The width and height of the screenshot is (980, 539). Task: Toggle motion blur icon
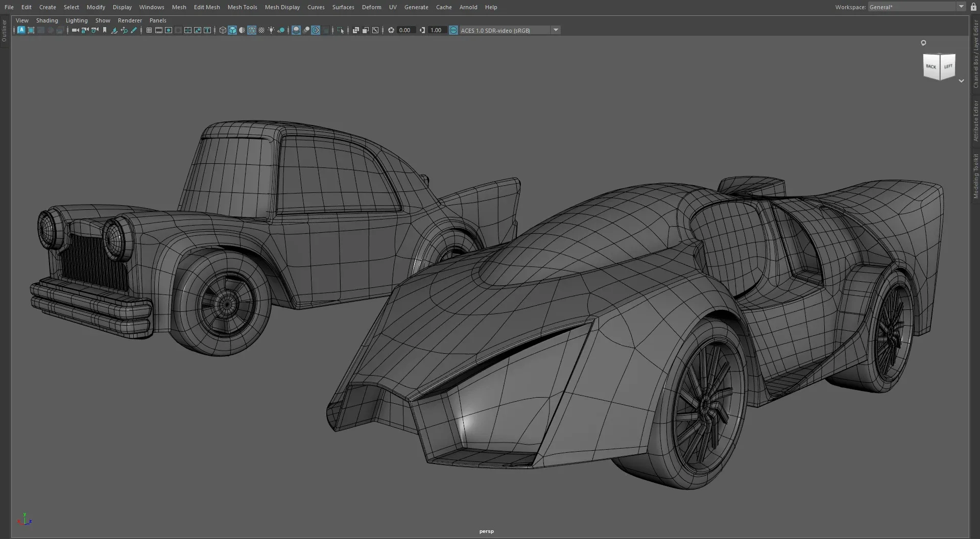tap(306, 30)
